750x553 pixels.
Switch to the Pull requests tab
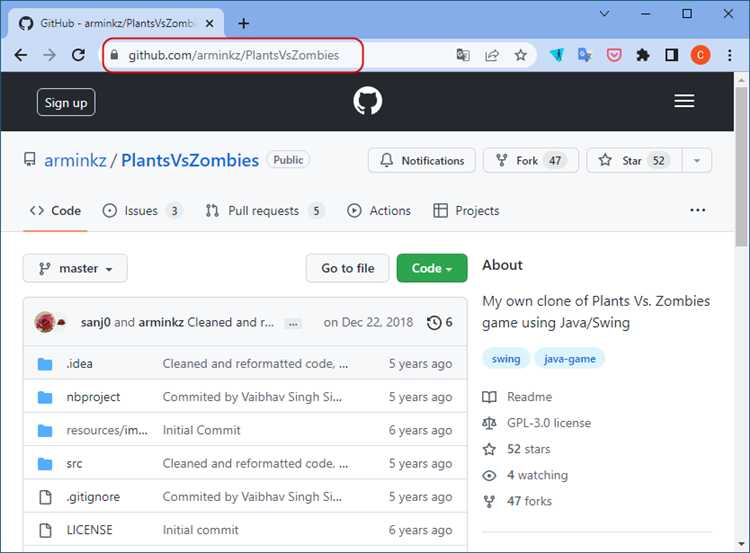[265, 210]
